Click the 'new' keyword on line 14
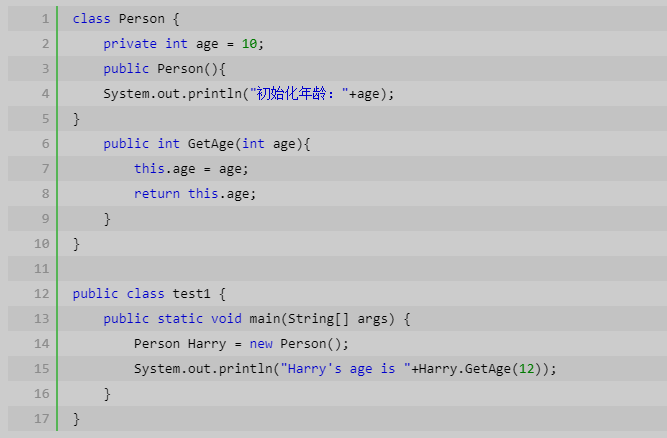 click(x=260, y=344)
